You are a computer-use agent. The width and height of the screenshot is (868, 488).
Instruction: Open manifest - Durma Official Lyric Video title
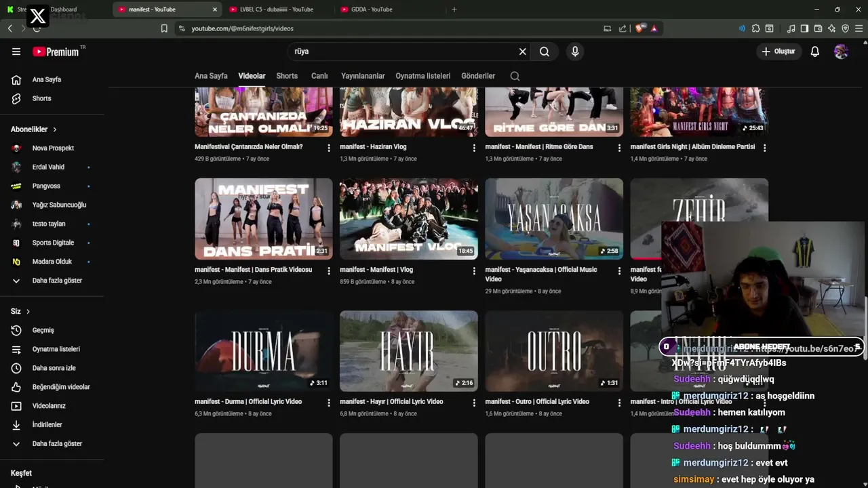pyautogui.click(x=248, y=402)
